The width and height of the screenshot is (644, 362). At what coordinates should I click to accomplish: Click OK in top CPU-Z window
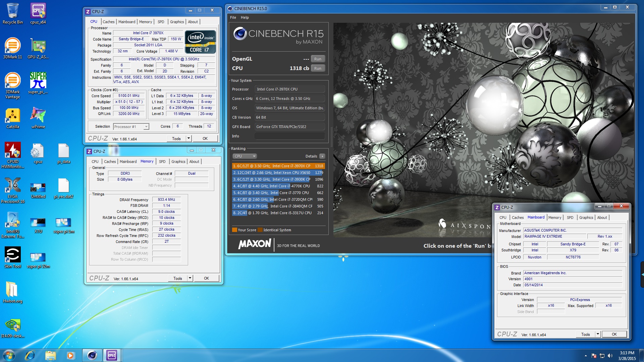point(205,138)
